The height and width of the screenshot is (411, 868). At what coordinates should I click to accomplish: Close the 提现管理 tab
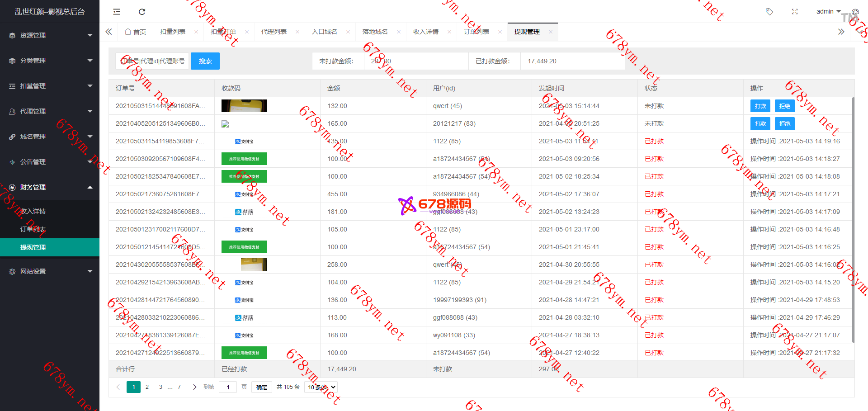550,32
